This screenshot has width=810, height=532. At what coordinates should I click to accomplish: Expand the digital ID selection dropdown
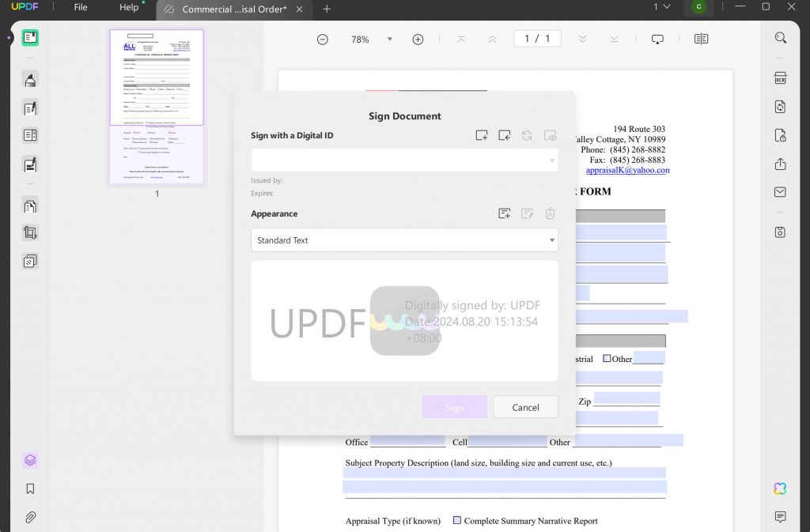(551, 160)
